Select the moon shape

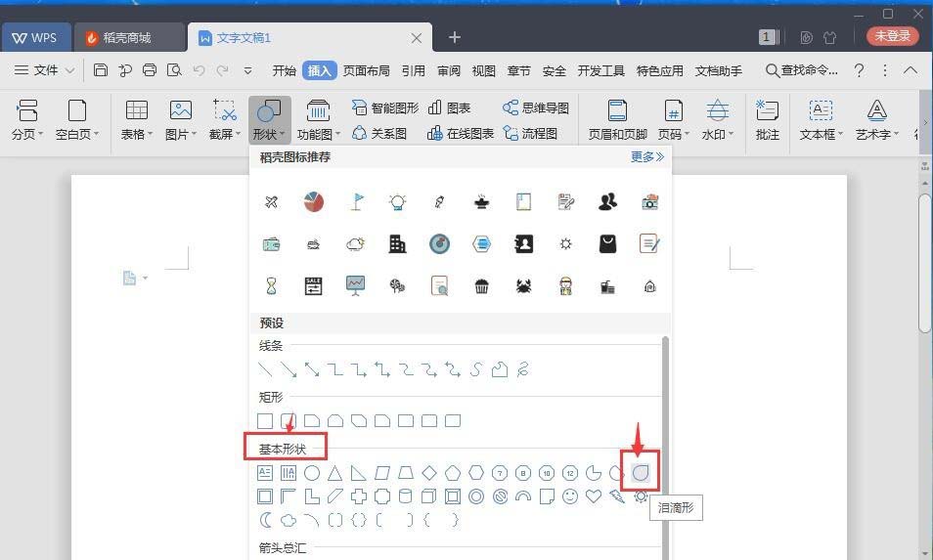point(265,520)
